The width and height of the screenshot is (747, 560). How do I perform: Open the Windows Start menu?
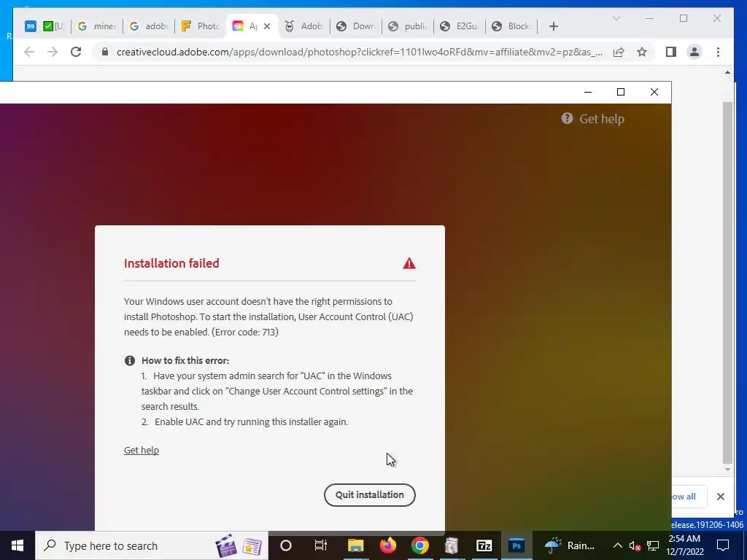[x=18, y=545]
